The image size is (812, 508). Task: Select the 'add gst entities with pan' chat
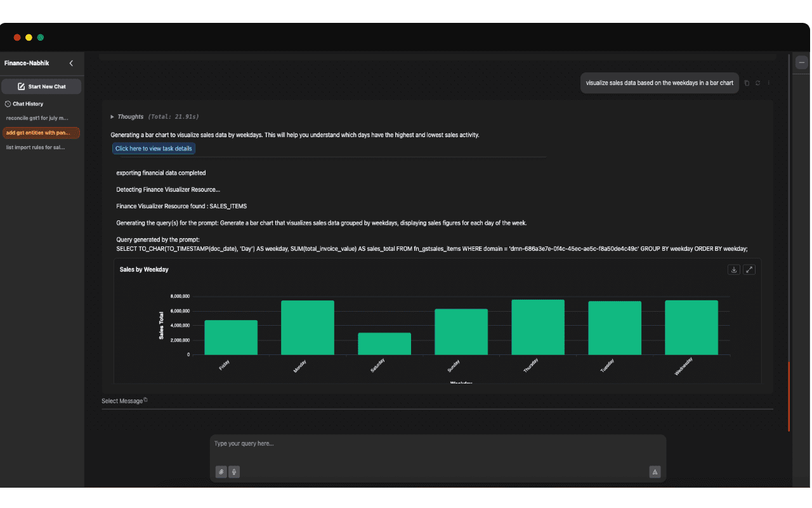[41, 133]
